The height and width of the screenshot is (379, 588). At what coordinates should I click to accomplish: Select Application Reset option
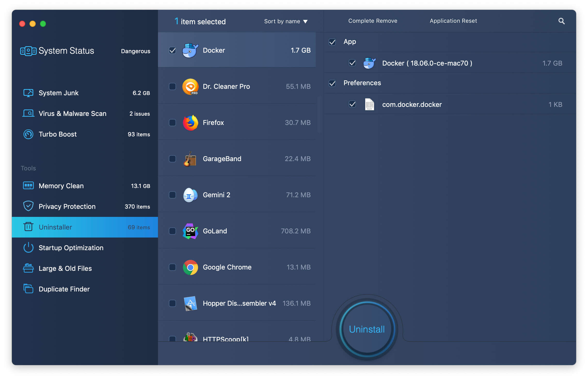click(x=452, y=21)
